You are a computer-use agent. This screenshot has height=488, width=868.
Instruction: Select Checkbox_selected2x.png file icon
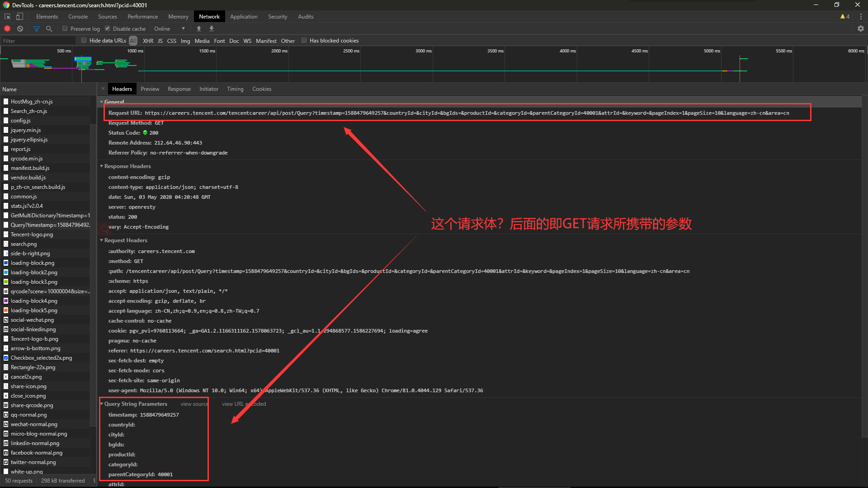tap(6, 358)
